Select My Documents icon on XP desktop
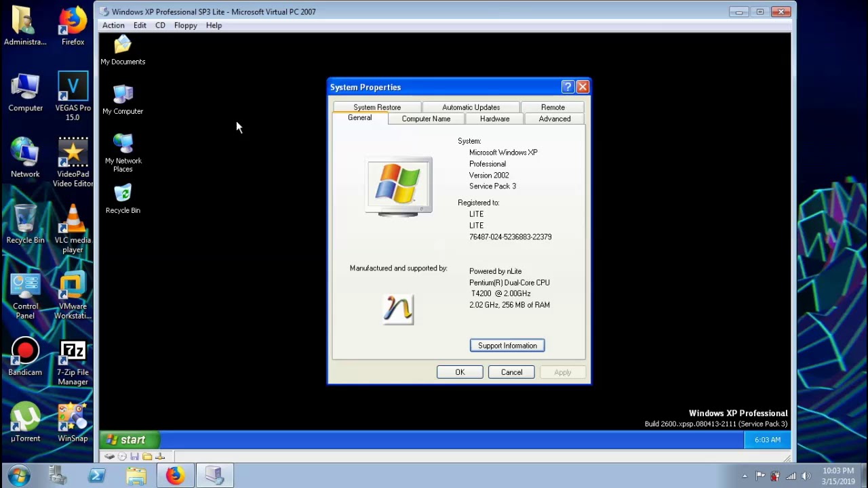Image resolution: width=868 pixels, height=488 pixels. [x=123, y=51]
